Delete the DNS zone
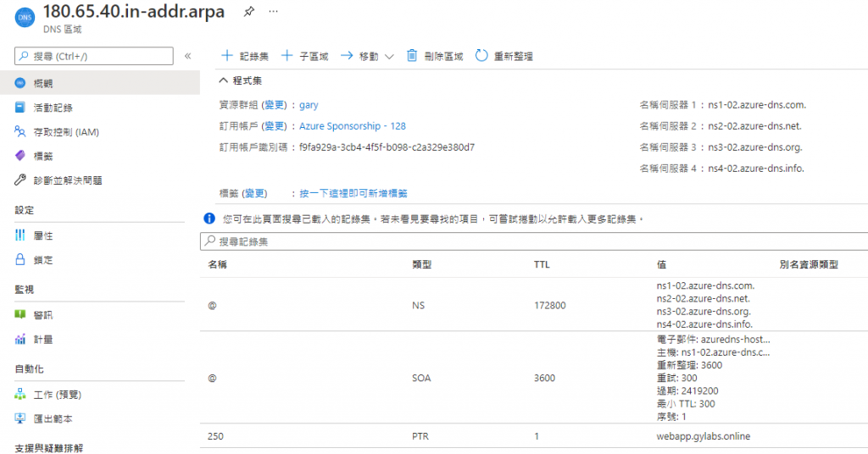The height and width of the screenshot is (454, 868). coord(435,56)
